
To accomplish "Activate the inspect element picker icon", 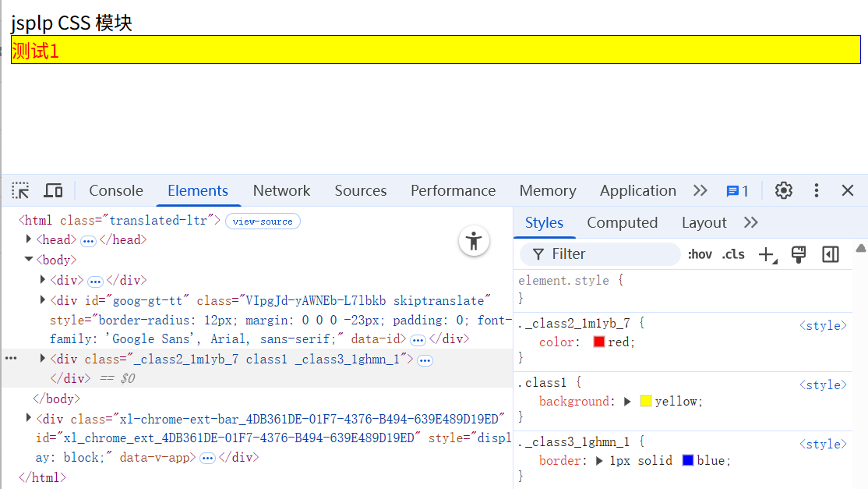I will click(21, 190).
